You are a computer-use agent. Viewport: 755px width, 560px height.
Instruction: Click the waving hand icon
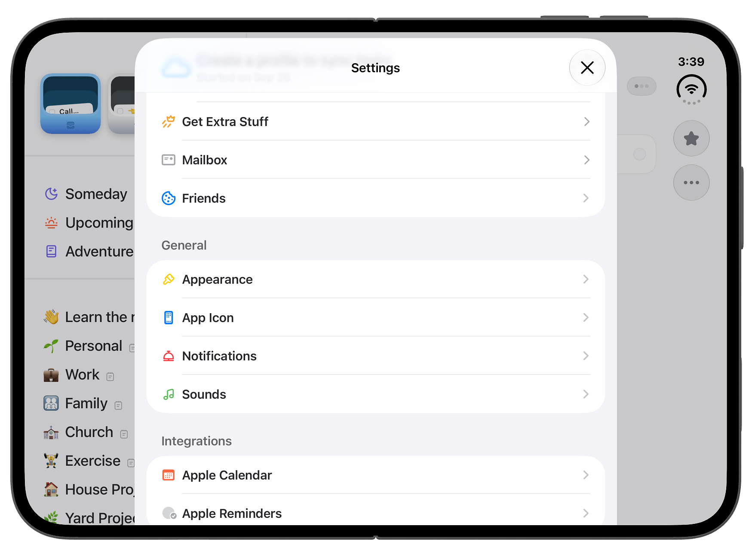coord(51,317)
